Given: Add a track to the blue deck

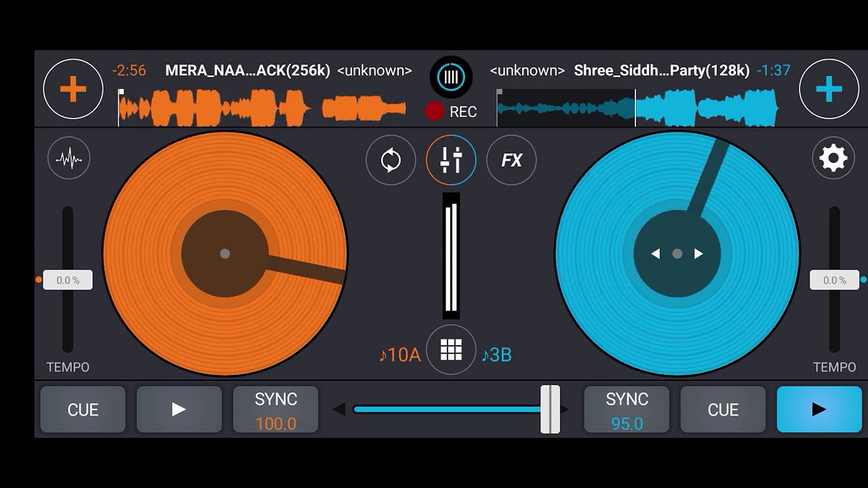Looking at the screenshot, I should coord(829,89).
